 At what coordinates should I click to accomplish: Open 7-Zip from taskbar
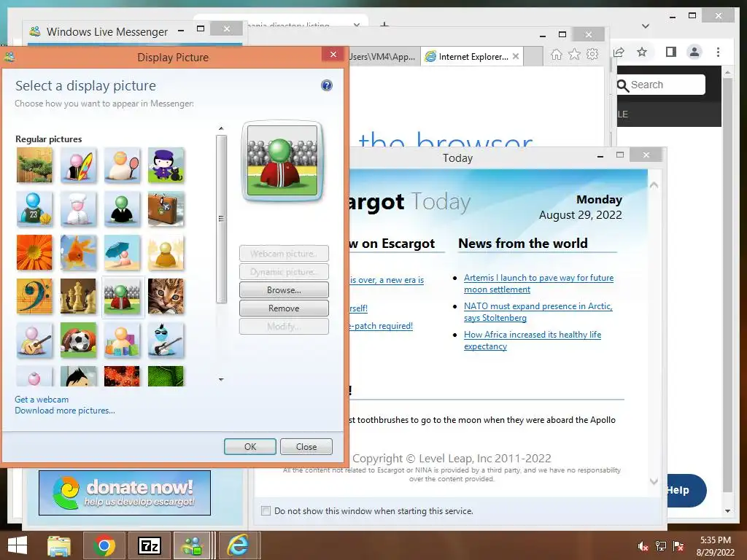[x=149, y=545]
